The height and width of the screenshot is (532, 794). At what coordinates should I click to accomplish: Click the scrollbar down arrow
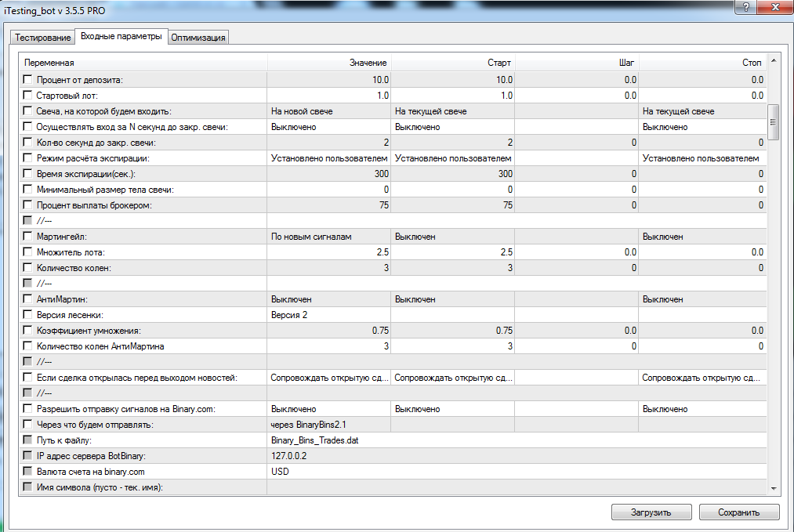tap(774, 488)
